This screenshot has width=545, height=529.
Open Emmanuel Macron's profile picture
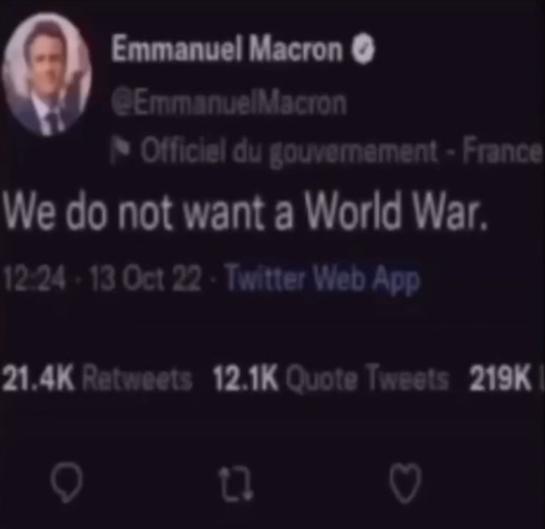coord(47,75)
